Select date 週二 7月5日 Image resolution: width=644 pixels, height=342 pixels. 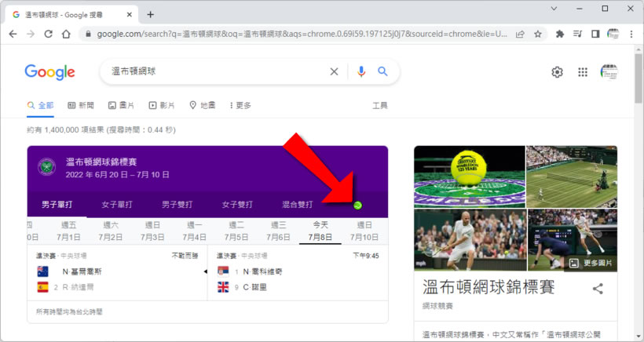coord(236,231)
